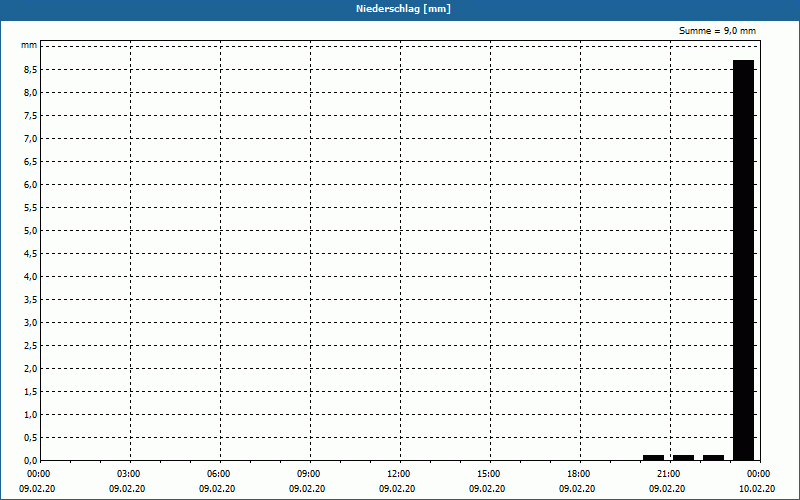The image size is (800, 500).
Task: Click the mm unit label on the y-axis
Action: [x=29, y=45]
